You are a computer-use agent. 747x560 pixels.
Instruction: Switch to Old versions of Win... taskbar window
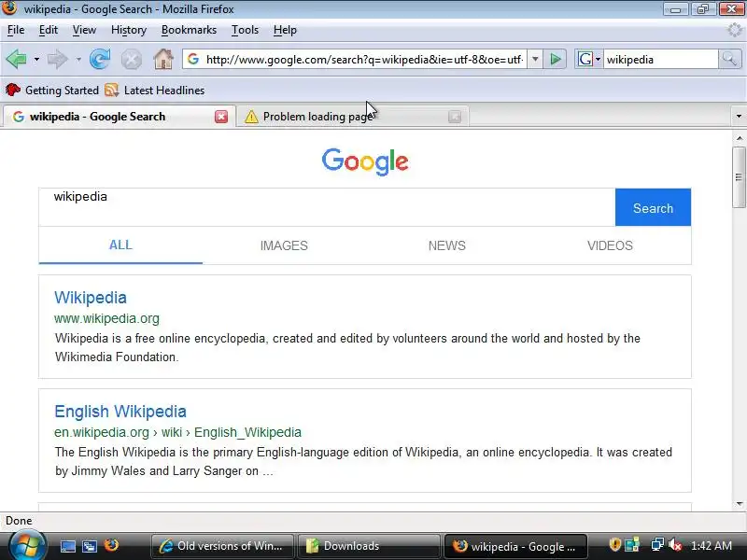pos(223,546)
